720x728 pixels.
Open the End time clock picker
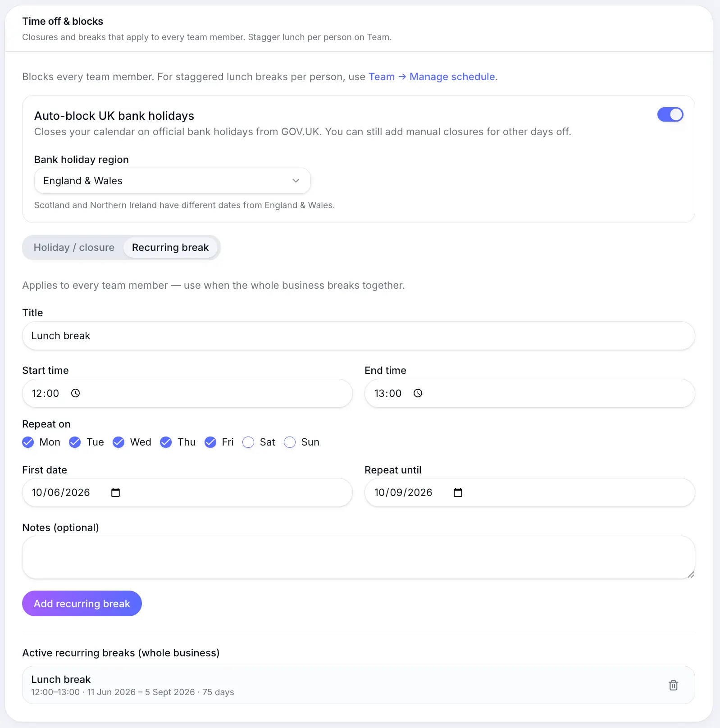click(418, 393)
